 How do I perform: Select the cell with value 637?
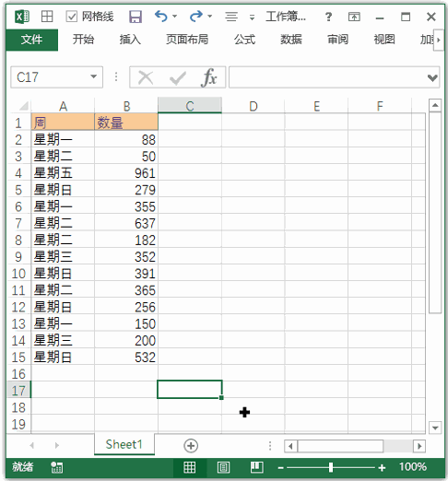point(126,223)
